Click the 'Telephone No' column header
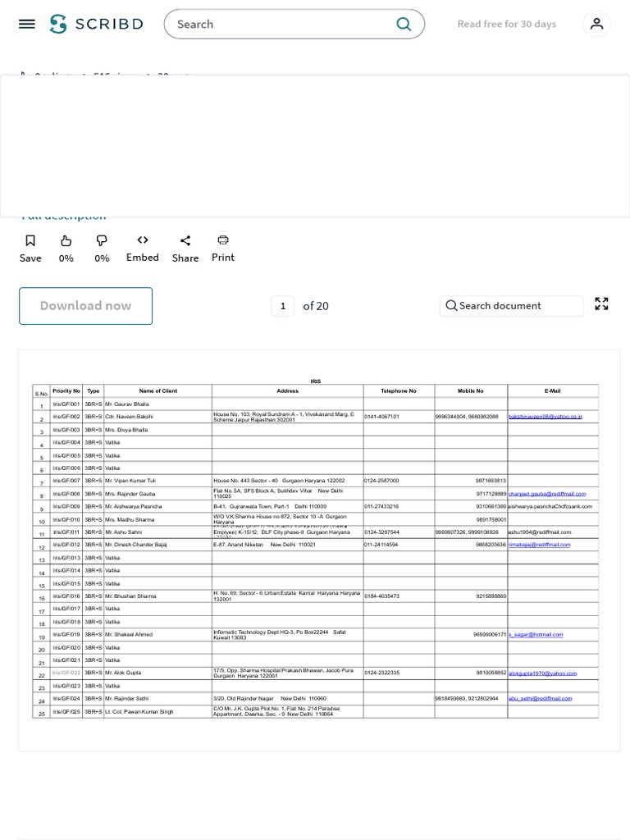Screen dimensions: 630x840 click(x=399, y=390)
